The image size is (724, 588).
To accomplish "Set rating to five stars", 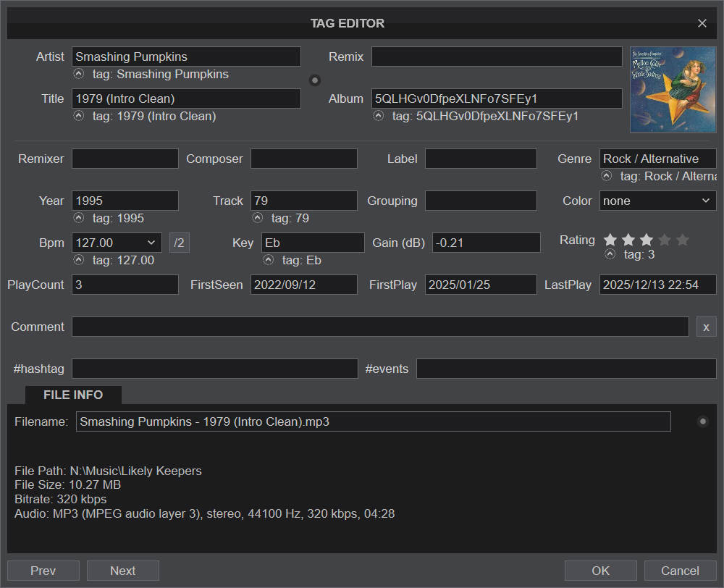I will click(682, 240).
